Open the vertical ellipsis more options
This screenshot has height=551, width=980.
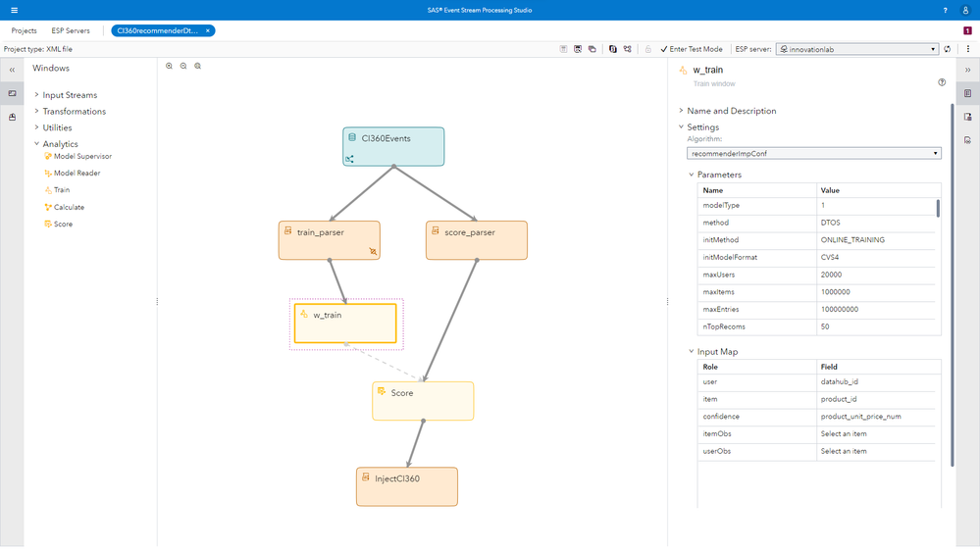[968, 49]
